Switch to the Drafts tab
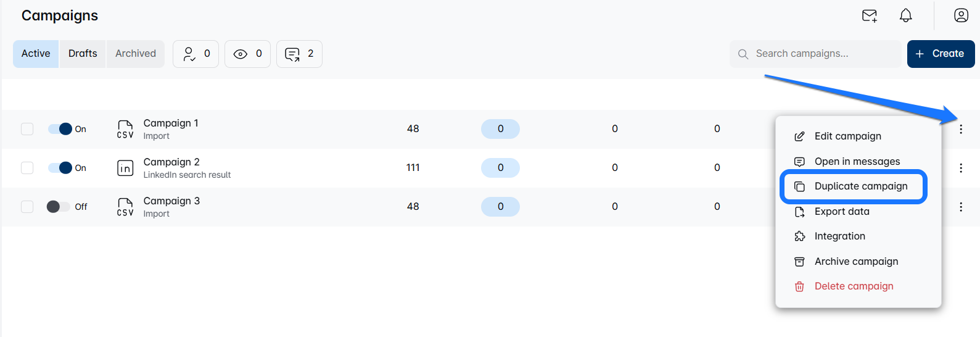This screenshot has height=337, width=980. click(83, 54)
